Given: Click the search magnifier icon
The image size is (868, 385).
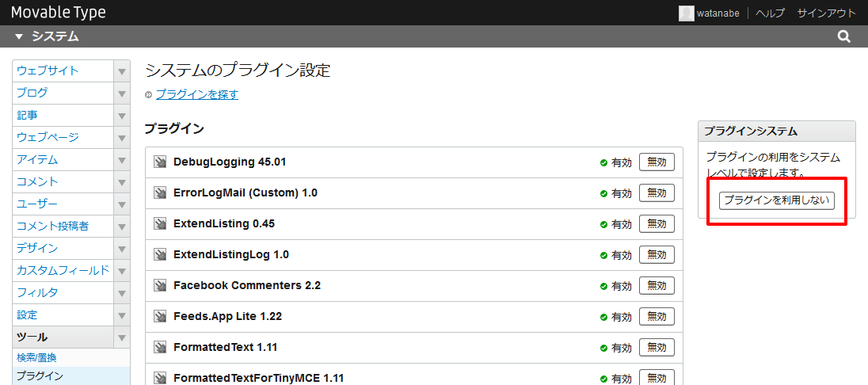Looking at the screenshot, I should [x=844, y=36].
